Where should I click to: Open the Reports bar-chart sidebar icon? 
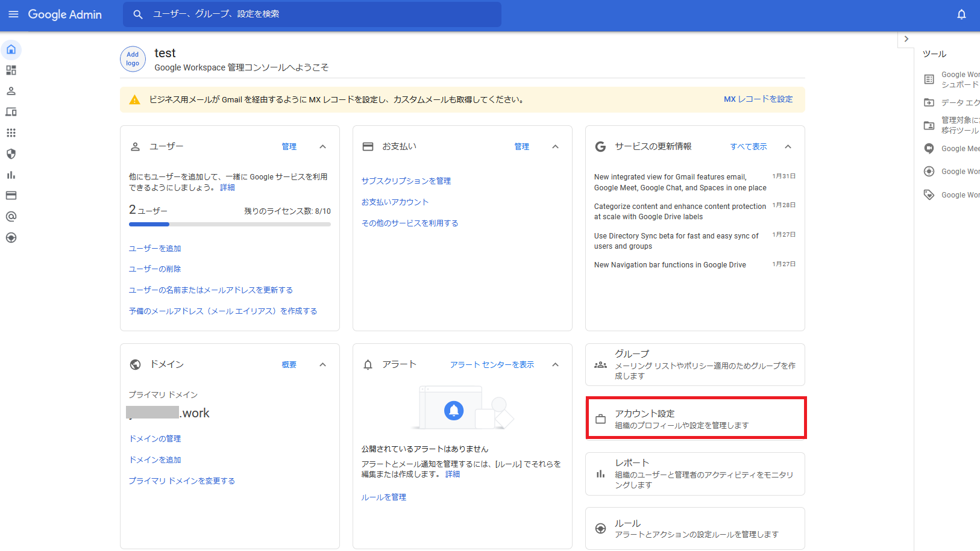point(11,175)
